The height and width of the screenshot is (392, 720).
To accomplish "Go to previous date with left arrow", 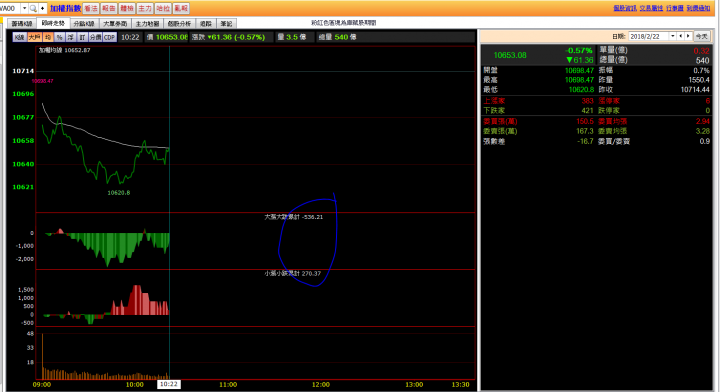I will 681,36.
